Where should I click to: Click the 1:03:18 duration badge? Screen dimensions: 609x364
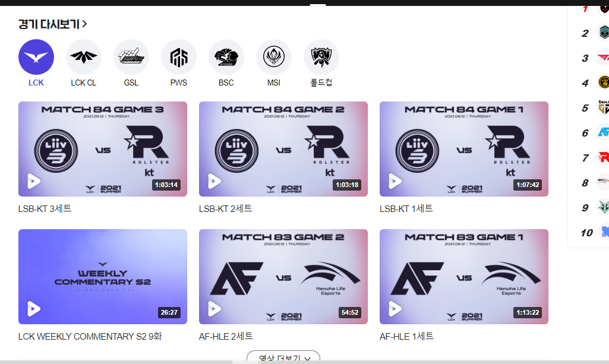coord(347,185)
